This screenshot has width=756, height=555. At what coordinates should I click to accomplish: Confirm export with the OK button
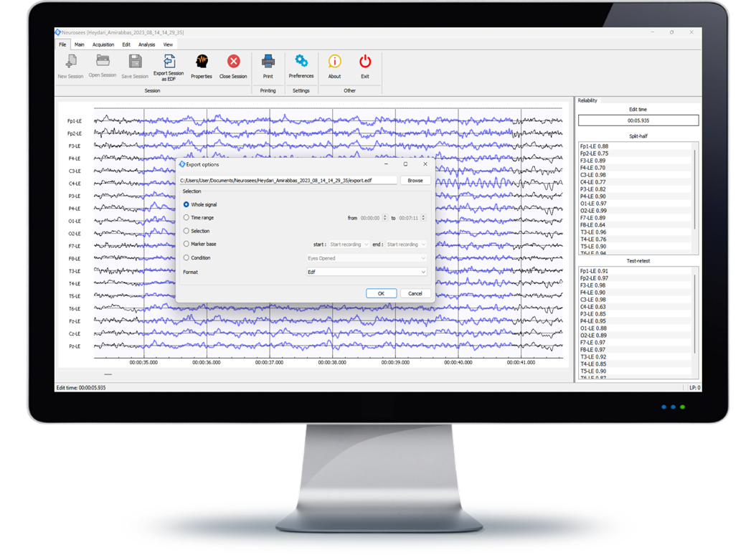tap(381, 293)
